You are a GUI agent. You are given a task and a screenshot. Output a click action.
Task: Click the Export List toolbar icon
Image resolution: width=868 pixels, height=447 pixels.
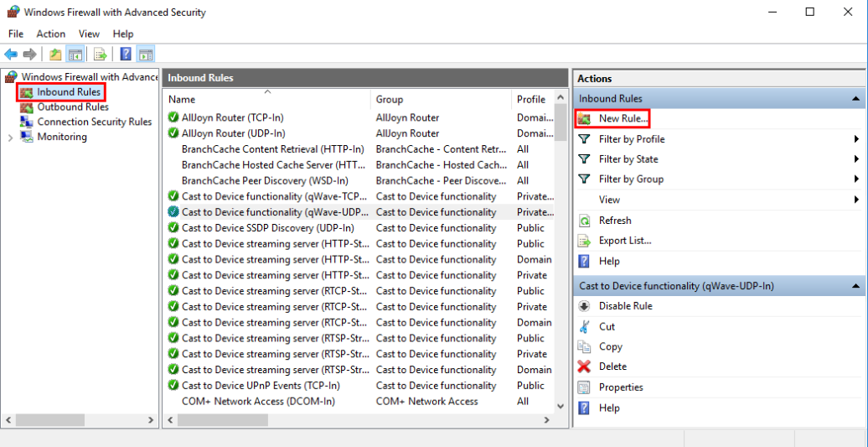tap(101, 54)
